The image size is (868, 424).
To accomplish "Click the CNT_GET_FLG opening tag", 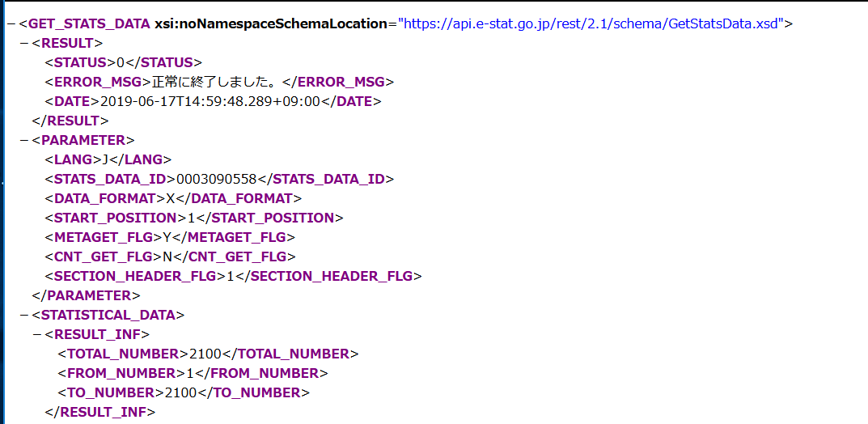I will [103, 257].
